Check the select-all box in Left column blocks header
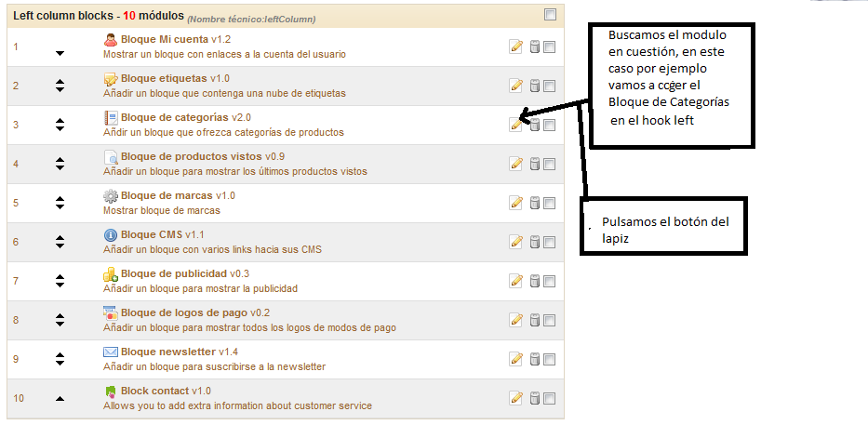The width and height of the screenshot is (868, 425). pyautogui.click(x=550, y=14)
